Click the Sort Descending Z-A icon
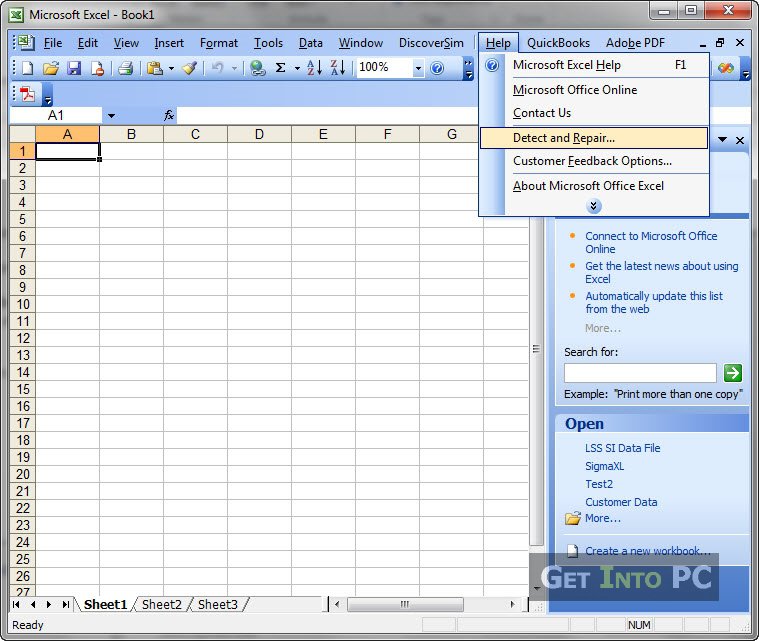 pyautogui.click(x=338, y=68)
